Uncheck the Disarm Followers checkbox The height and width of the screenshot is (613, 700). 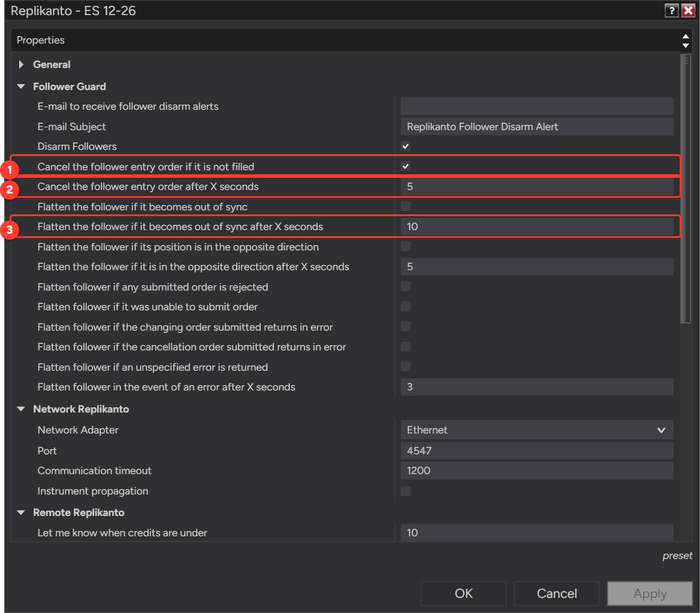pos(405,146)
